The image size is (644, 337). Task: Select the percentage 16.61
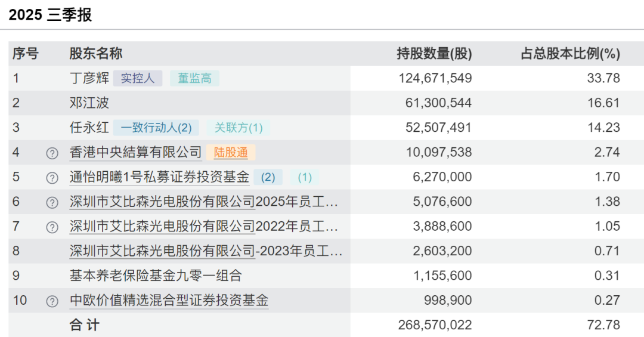tap(603, 103)
